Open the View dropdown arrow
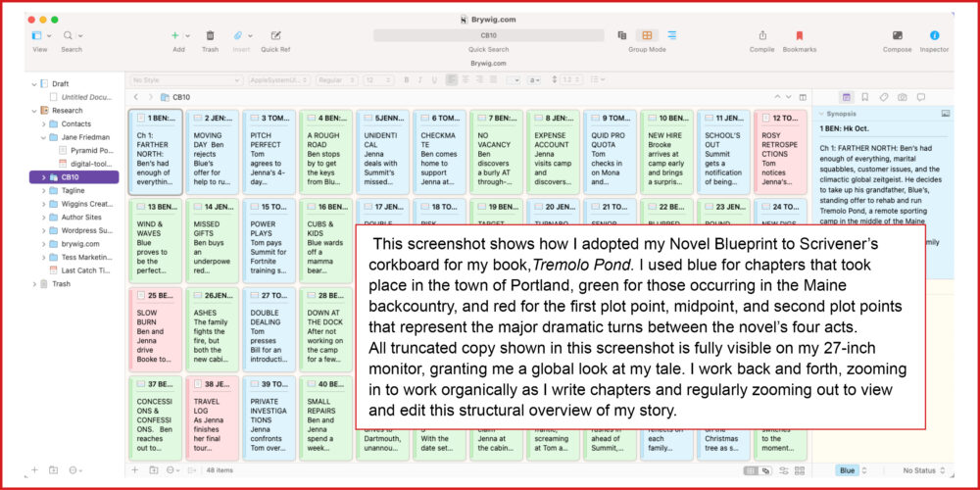The height and width of the screenshot is (490, 980). coord(49,36)
